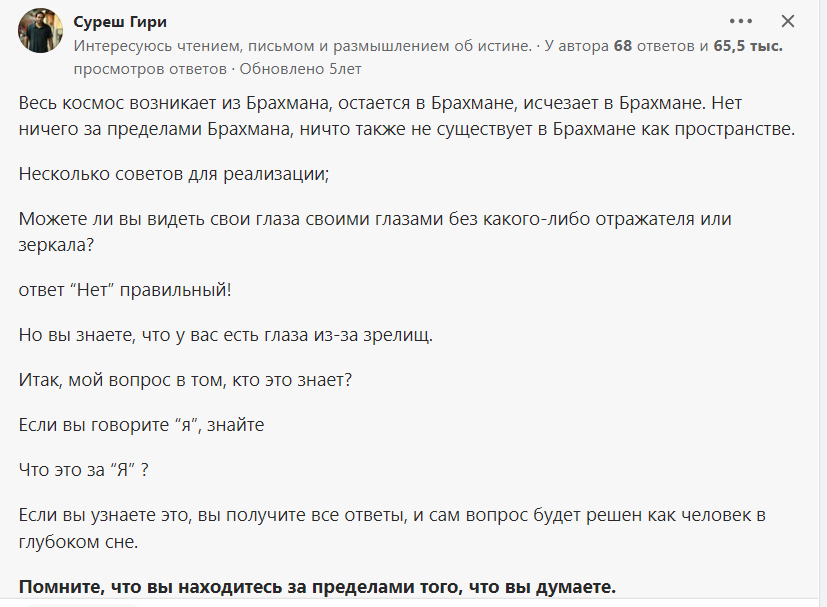Viewport: 827px width, 607px height.
Task: Close the answer with the X icon
Action: pyautogui.click(x=788, y=22)
